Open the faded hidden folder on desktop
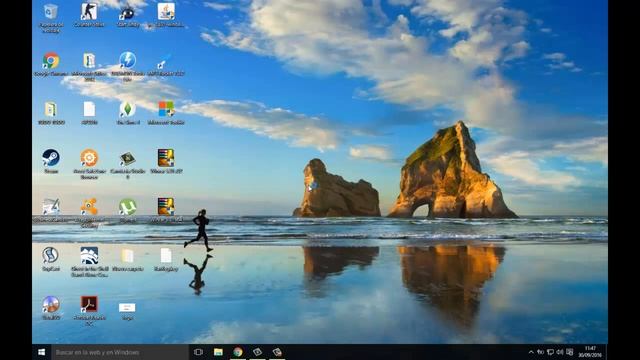Image resolution: width=640 pixels, height=360 pixels. tap(127, 256)
